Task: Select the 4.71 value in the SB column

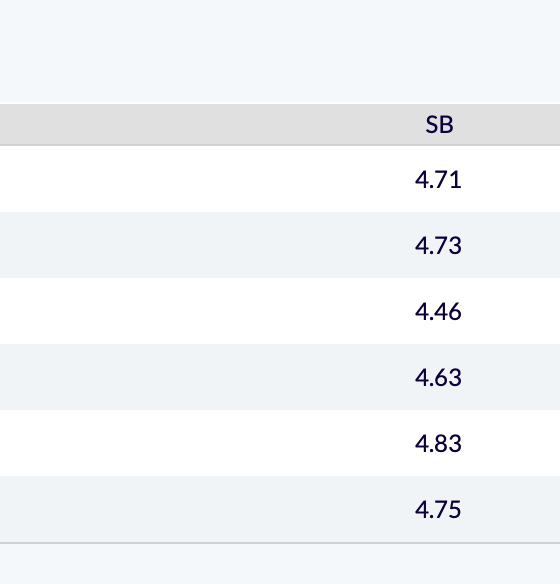Action: (438, 180)
